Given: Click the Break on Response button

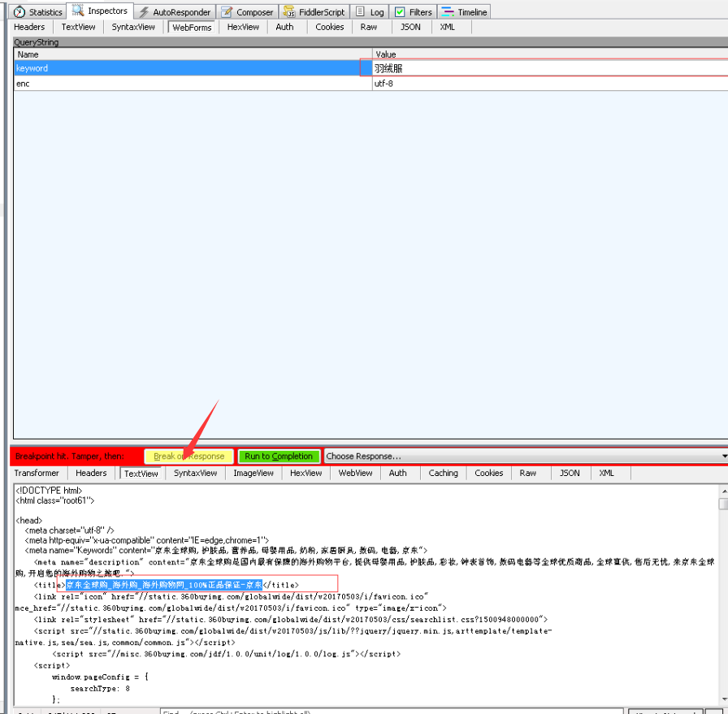Looking at the screenshot, I should 189,457.
